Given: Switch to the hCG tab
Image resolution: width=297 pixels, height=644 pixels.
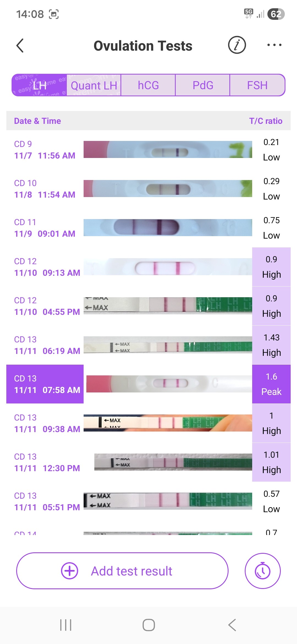Looking at the screenshot, I should coord(148,85).
